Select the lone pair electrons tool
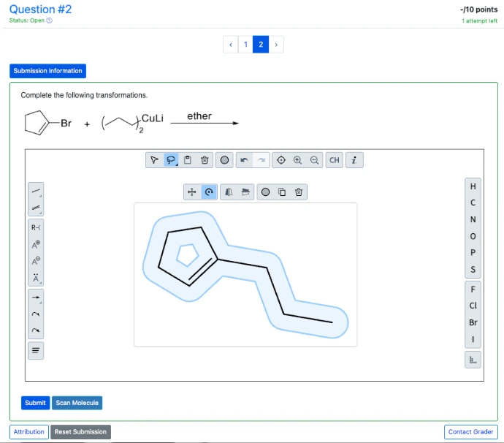Image resolution: width=504 pixels, height=443 pixels. click(36, 278)
